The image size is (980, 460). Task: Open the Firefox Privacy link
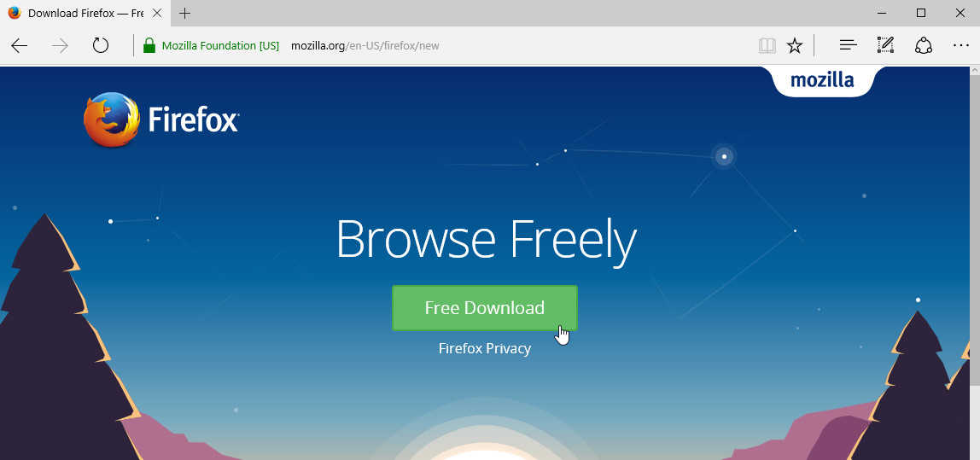pos(484,348)
